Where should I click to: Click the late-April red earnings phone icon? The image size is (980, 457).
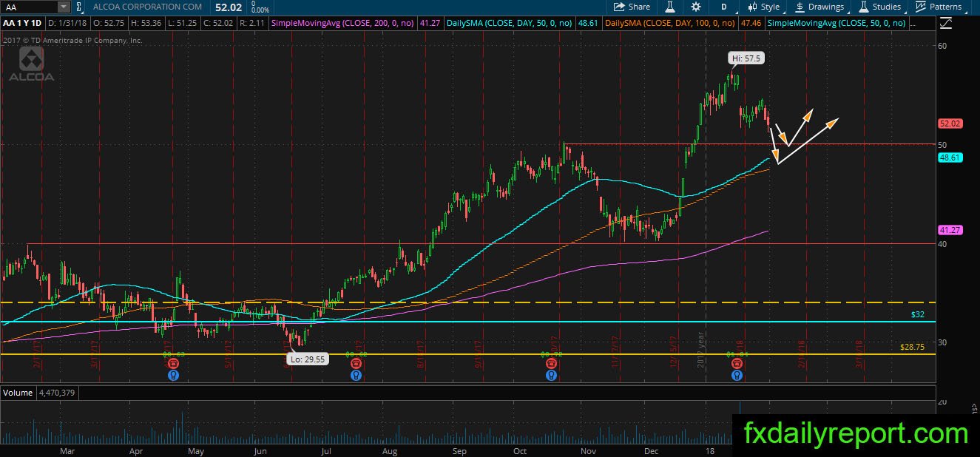pyautogui.click(x=173, y=363)
